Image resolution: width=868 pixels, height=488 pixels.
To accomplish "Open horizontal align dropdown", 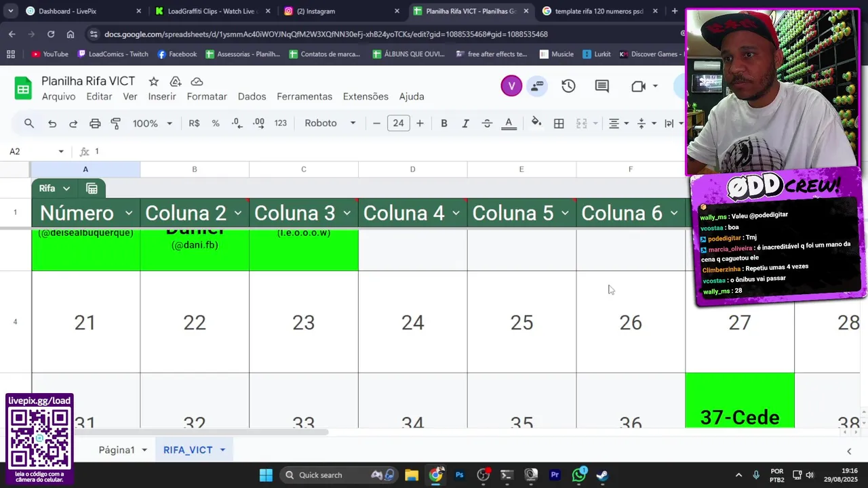I will pos(618,123).
